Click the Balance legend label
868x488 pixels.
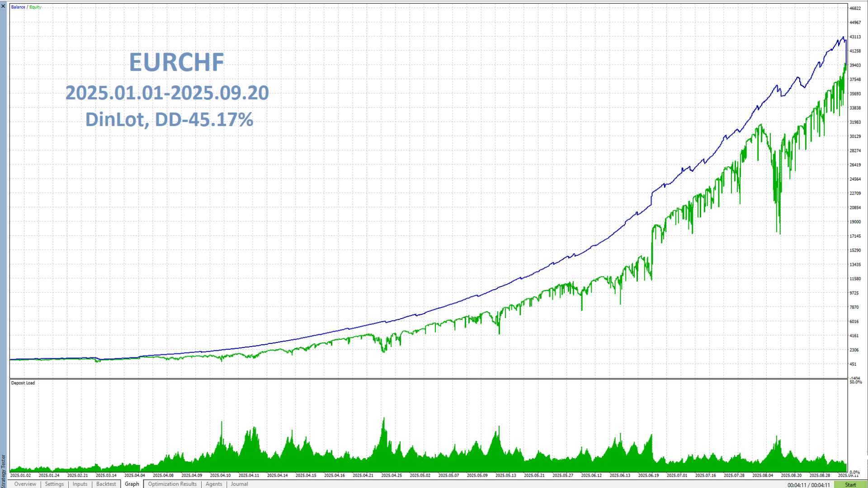point(18,7)
